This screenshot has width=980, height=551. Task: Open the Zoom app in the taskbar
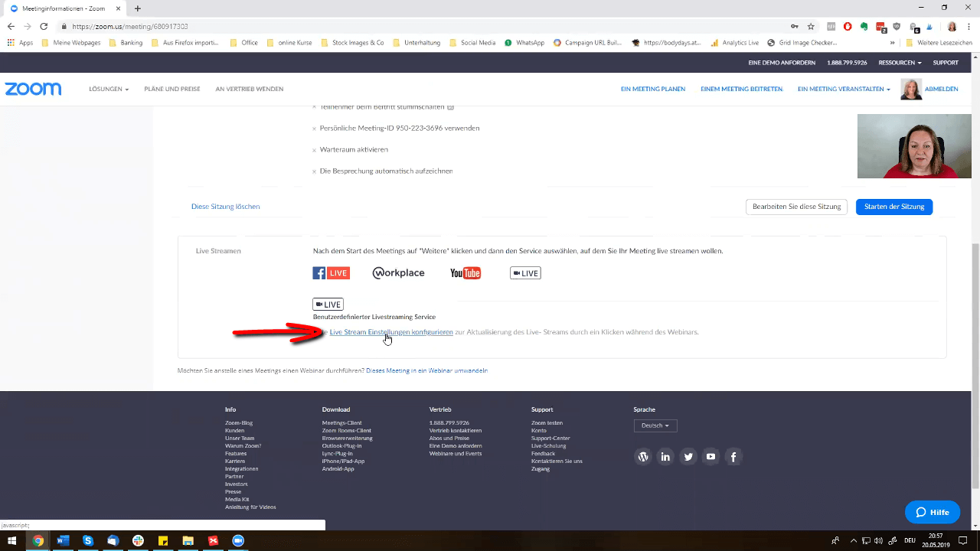(x=237, y=540)
